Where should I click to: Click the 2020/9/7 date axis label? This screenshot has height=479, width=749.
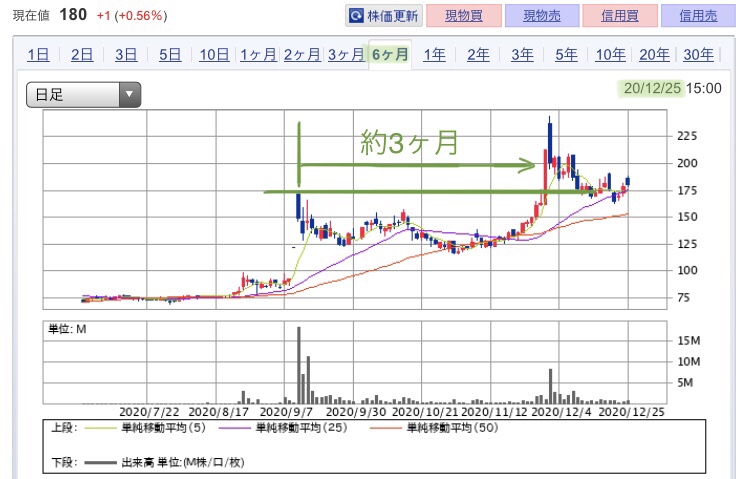(286, 412)
